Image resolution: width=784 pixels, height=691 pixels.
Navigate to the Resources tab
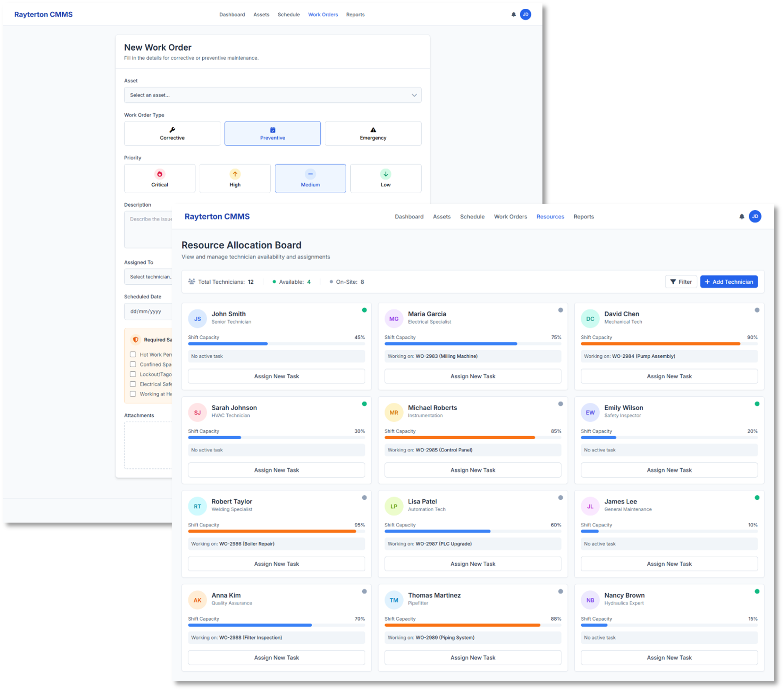(550, 216)
